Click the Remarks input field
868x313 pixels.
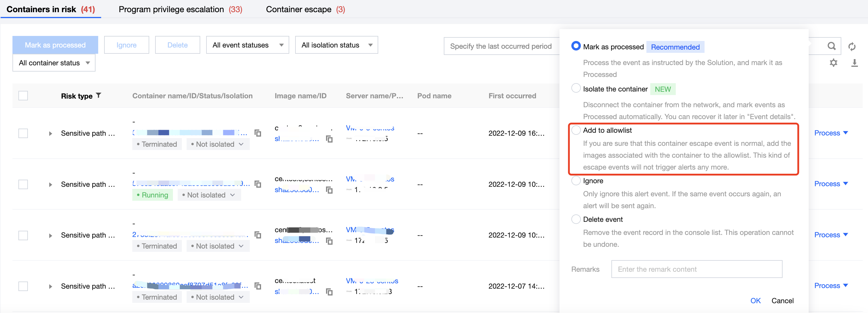pos(697,269)
